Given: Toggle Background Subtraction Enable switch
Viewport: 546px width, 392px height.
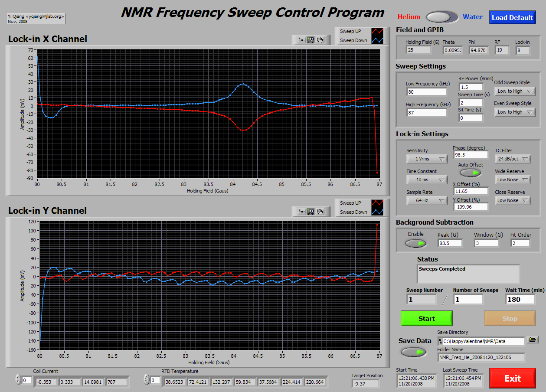Looking at the screenshot, I should (416, 243).
